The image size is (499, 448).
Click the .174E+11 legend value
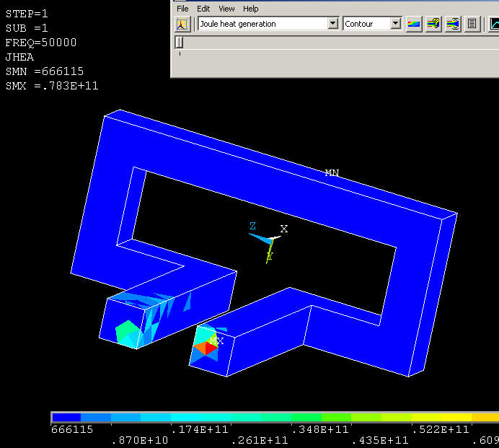tap(200, 429)
